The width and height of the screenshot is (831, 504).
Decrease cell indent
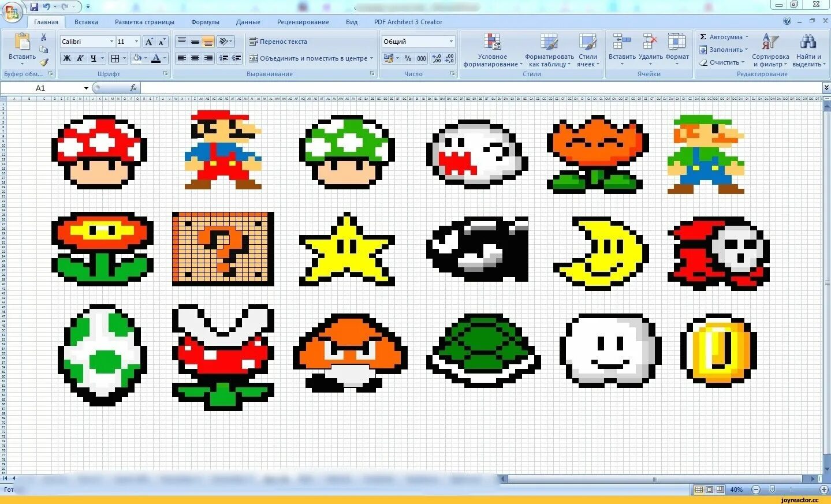coord(223,58)
